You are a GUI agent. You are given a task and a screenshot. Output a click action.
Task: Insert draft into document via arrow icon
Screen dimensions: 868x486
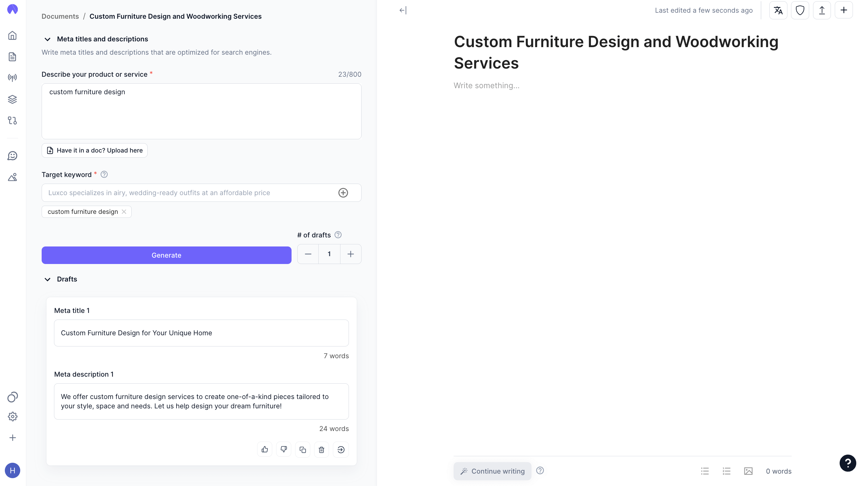(341, 449)
